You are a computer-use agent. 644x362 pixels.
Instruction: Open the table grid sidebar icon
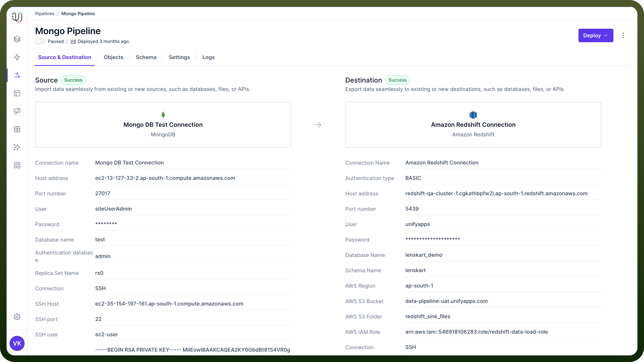(x=17, y=129)
